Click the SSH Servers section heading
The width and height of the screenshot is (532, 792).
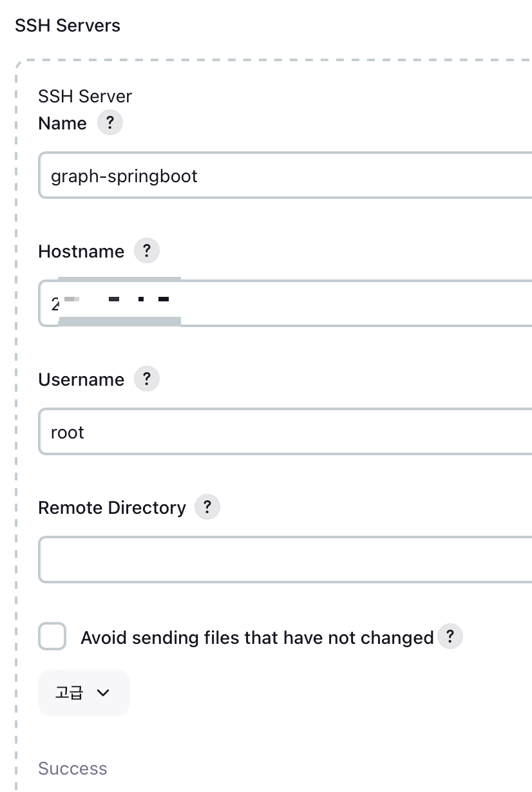pyautogui.click(x=68, y=26)
